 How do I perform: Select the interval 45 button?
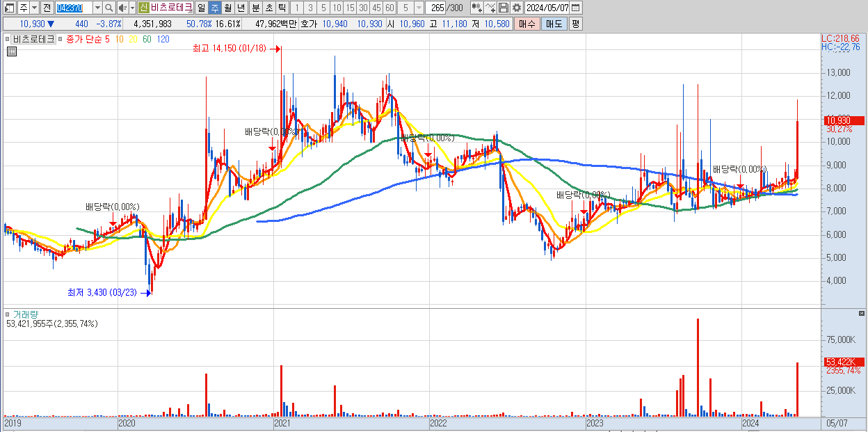pyautogui.click(x=376, y=8)
